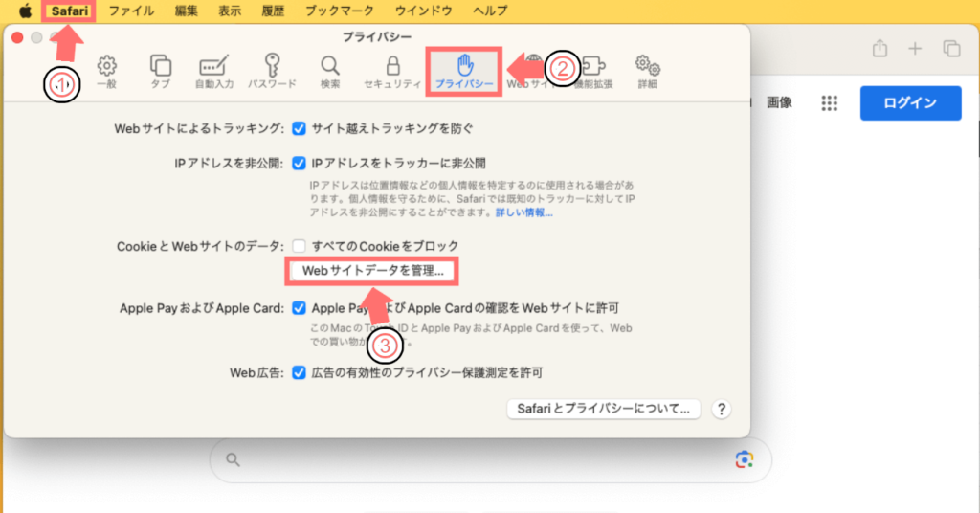980x513 pixels.
Task: Click Webサイトデータを管理… button
Action: 372,271
